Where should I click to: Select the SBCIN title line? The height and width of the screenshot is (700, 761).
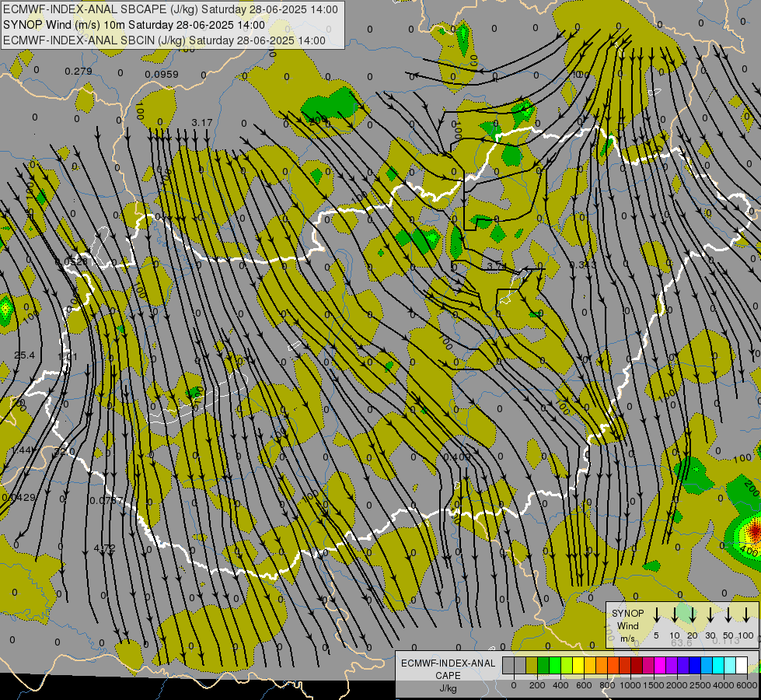tap(164, 40)
